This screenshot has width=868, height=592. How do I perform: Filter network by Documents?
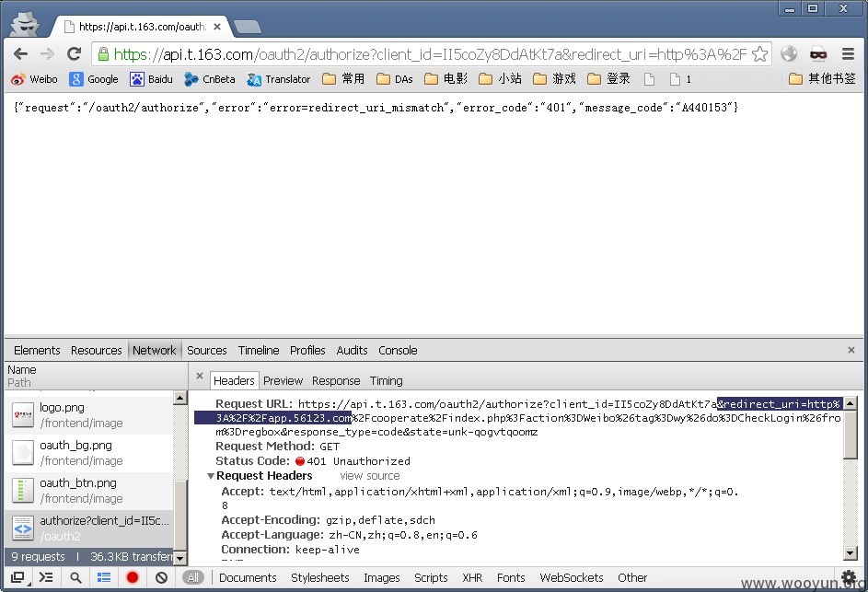(248, 577)
